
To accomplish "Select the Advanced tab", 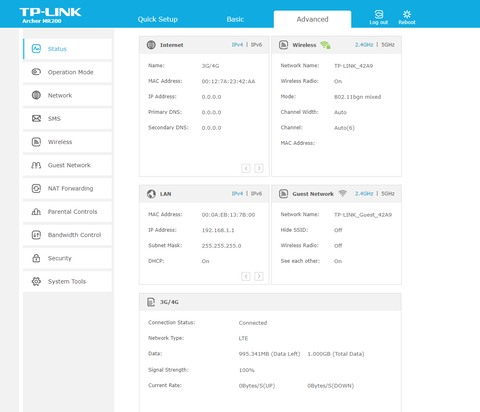I will pyautogui.click(x=312, y=19).
